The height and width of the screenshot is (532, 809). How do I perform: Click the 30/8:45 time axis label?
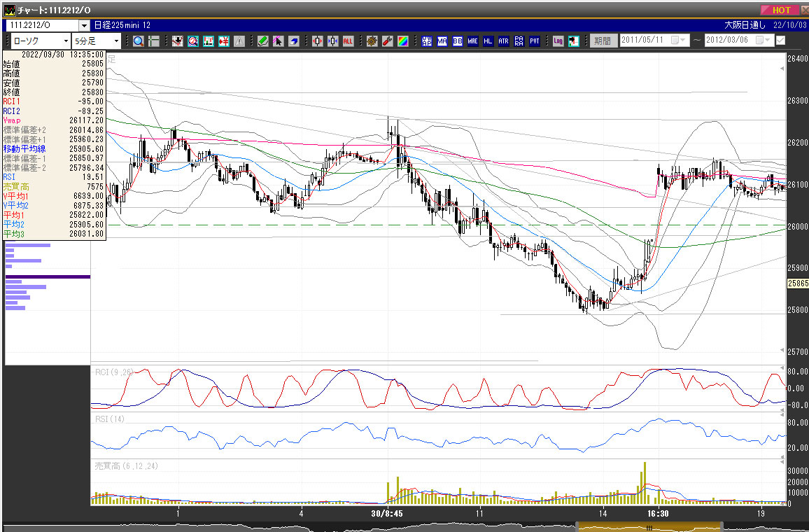coord(387,513)
